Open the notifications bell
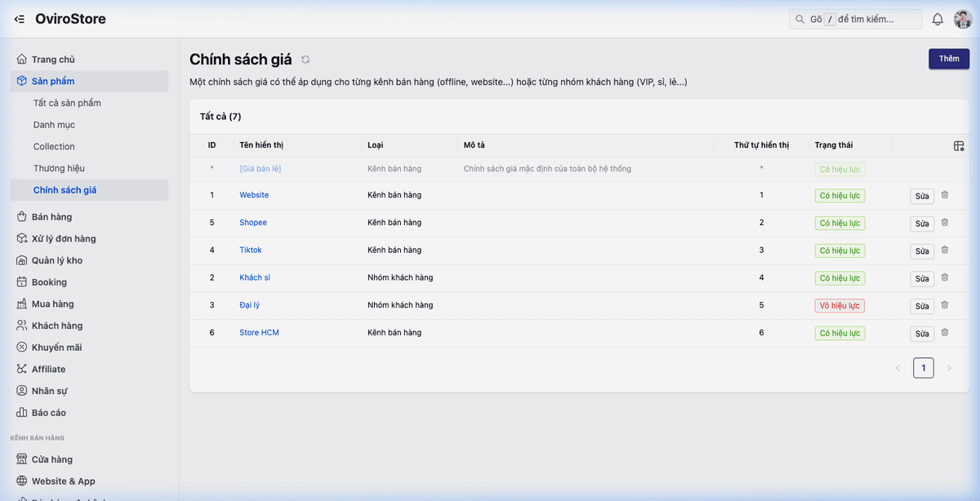Screen dimensions: 980x501 [x=938, y=19]
